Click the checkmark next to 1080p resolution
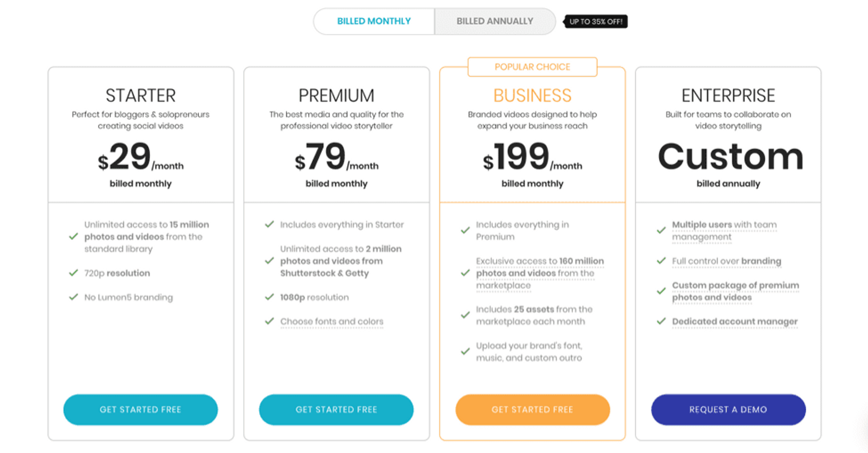This screenshot has height=453, width=868. (269, 297)
